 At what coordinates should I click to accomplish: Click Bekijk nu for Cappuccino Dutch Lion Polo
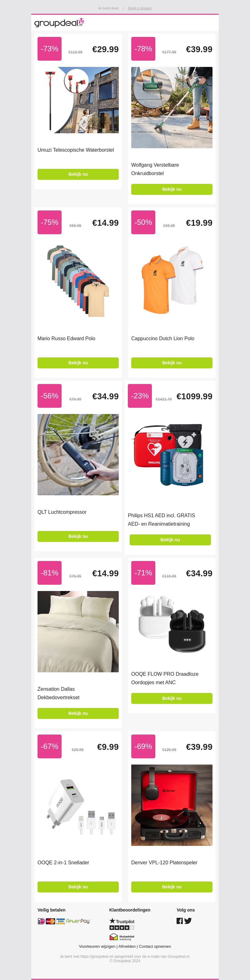(x=172, y=362)
